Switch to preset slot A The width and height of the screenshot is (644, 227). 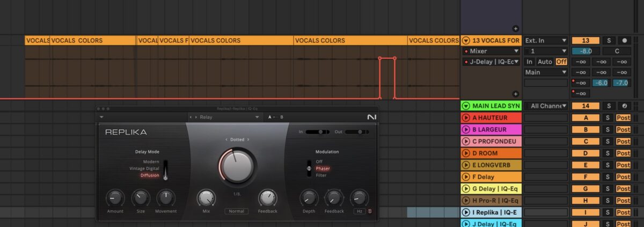click(x=270, y=117)
